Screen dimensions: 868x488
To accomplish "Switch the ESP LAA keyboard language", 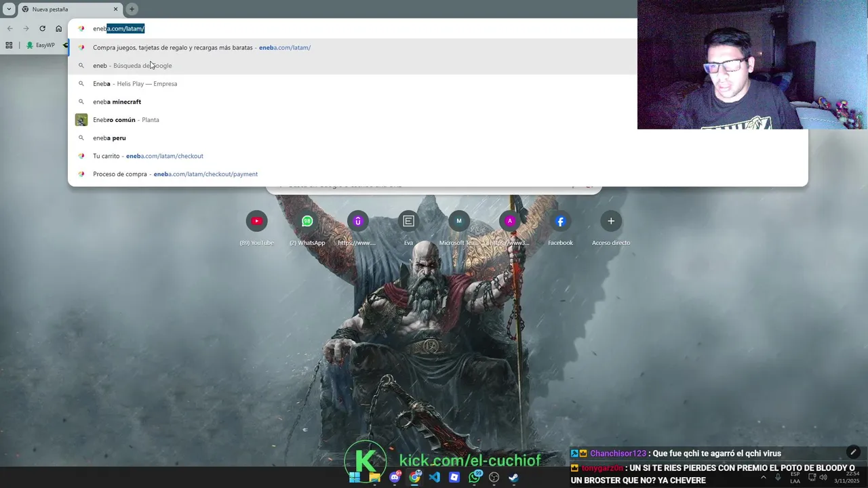I will tap(795, 477).
